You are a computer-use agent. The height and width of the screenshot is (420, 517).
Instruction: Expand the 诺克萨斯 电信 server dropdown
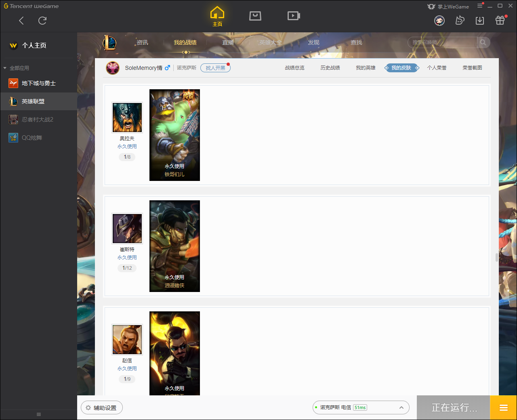tap(361, 407)
